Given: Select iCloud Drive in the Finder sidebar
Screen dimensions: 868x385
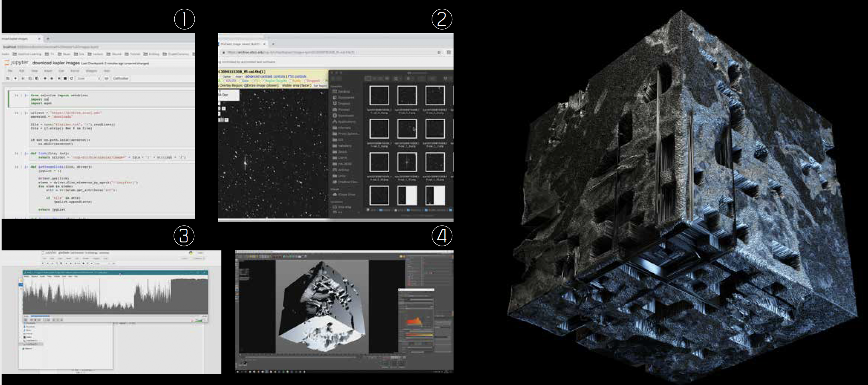Looking at the screenshot, I should coord(344,194).
